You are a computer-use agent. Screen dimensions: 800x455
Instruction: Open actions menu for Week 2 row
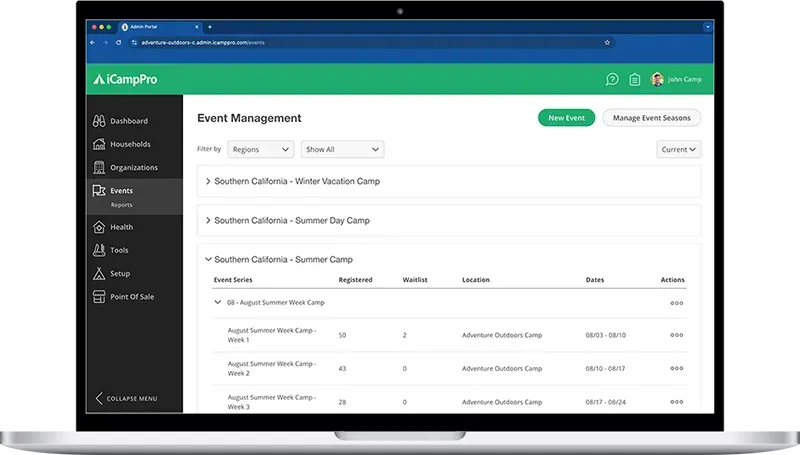[677, 368]
